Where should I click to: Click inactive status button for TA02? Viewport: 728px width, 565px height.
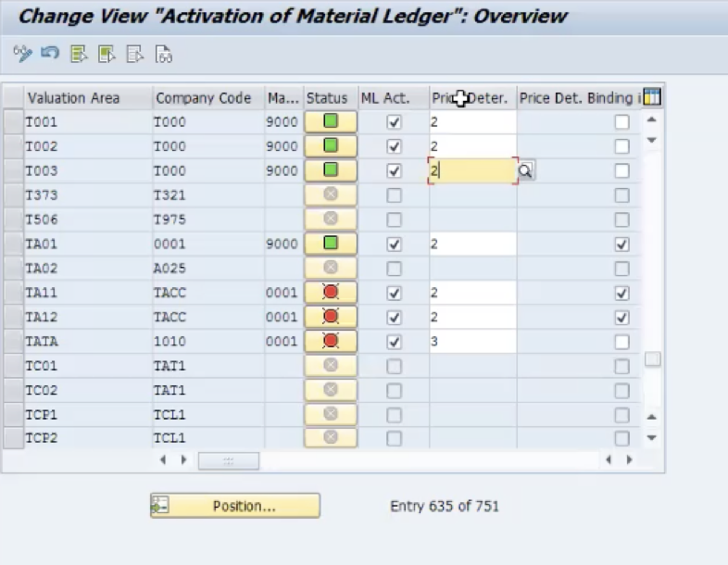[x=331, y=268]
